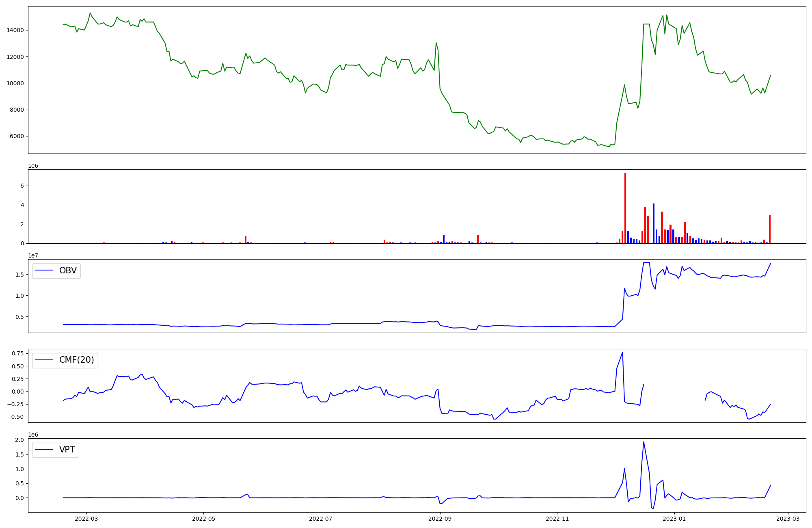Click the OBV legend label
Viewport: 812px width, 528px height.
(68, 270)
